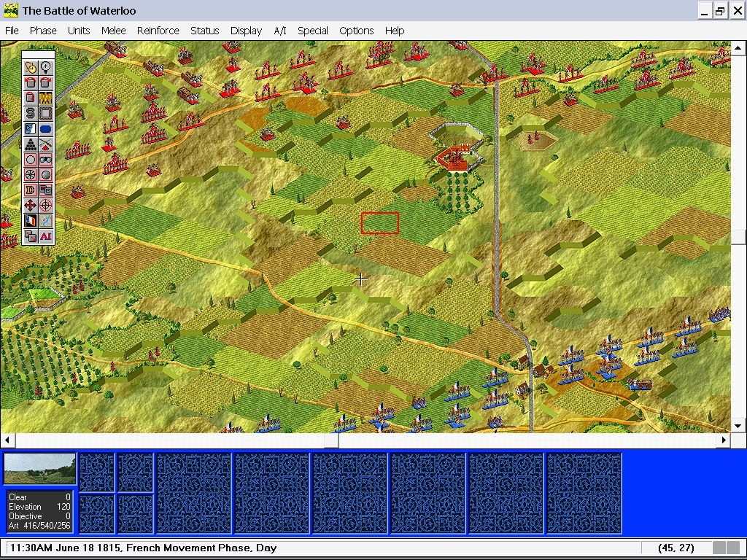Click the blue-and-white portrait toolbar icon
The width and height of the screenshot is (747, 560).
click(x=31, y=129)
